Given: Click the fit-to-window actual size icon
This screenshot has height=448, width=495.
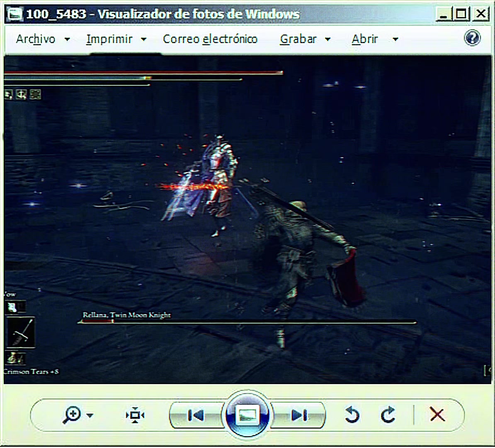Looking at the screenshot, I should 135,415.
